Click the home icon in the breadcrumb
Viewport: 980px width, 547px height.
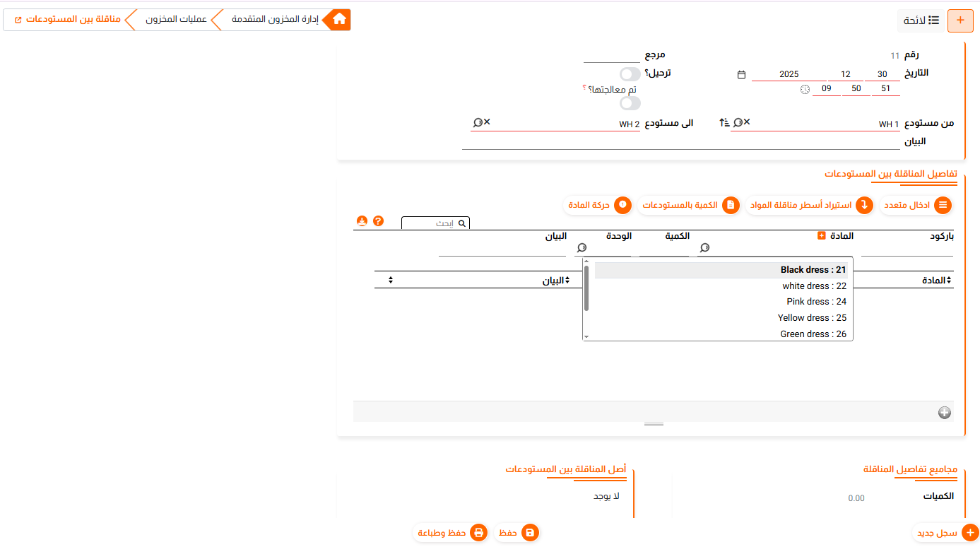339,20
